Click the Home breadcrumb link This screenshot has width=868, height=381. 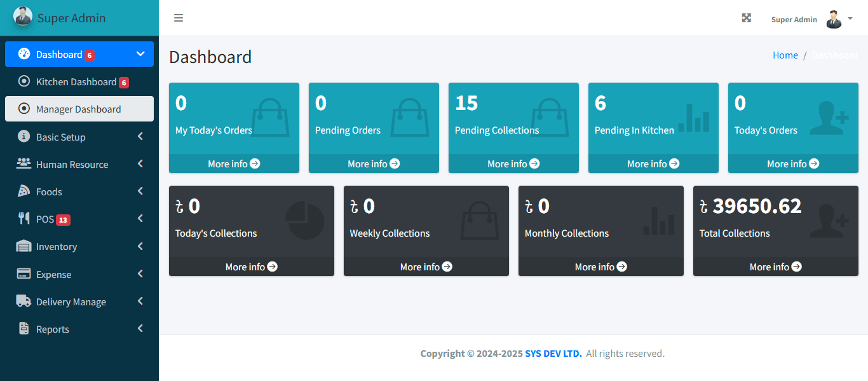(785, 55)
